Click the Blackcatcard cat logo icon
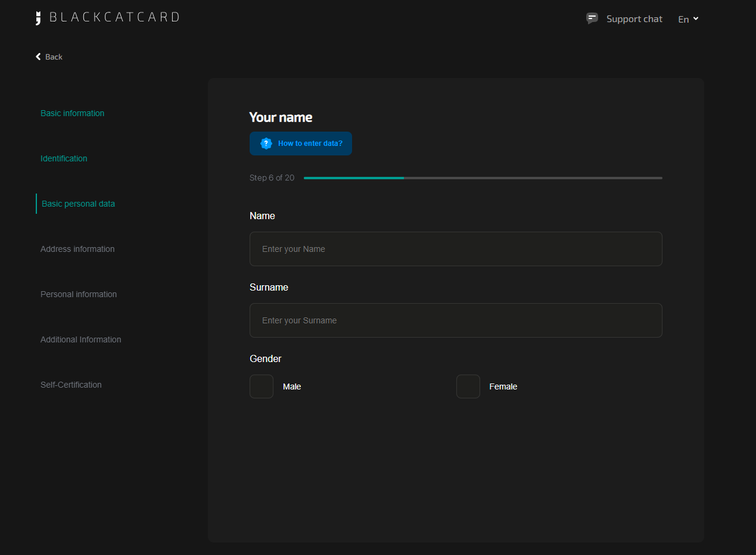 coord(39,18)
